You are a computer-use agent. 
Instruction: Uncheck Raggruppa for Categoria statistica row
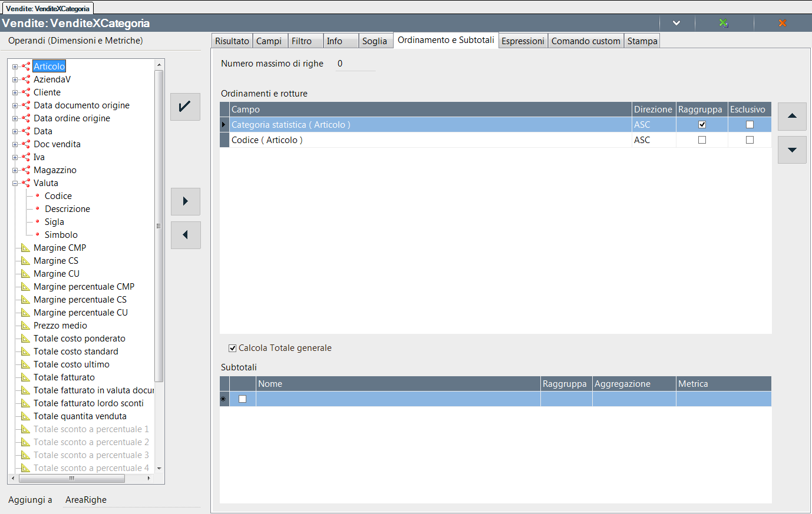coord(702,125)
